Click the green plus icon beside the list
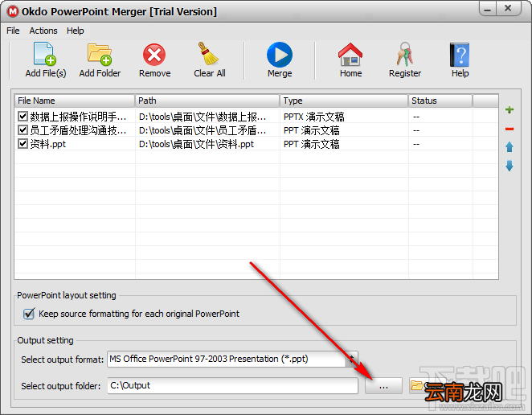Screen dimensions: 532x415 coord(509,109)
